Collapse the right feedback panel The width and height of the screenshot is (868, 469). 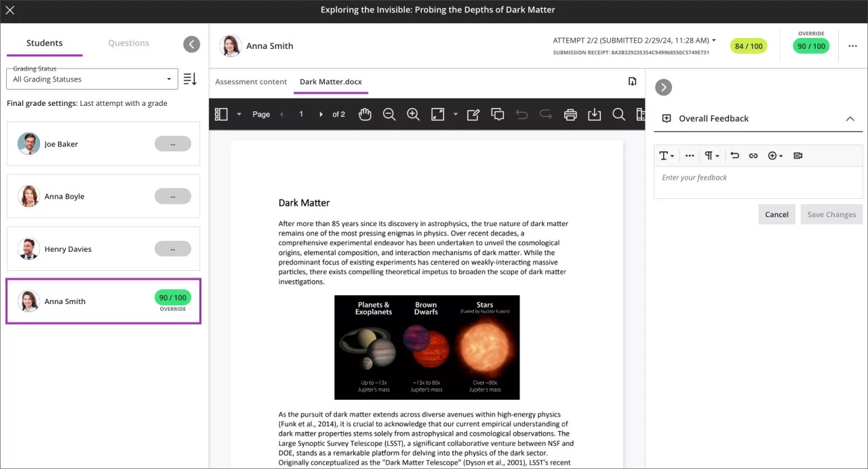click(x=663, y=87)
